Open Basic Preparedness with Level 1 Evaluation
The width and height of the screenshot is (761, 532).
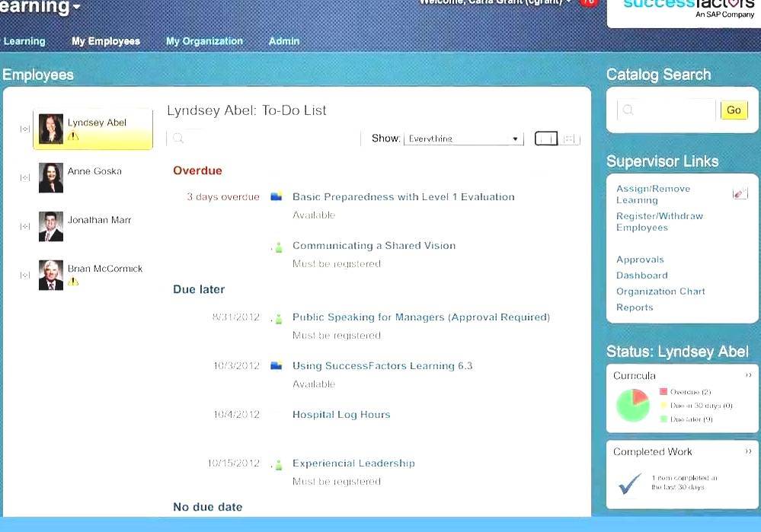tap(403, 197)
